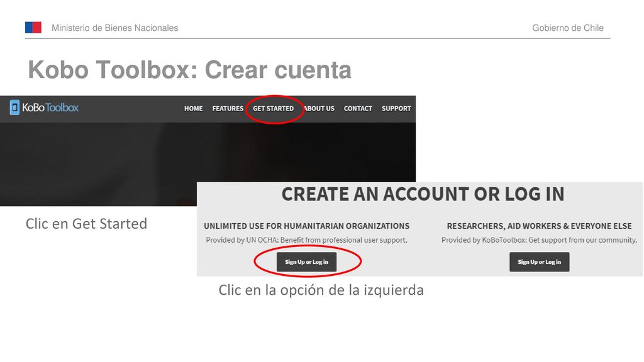The image size is (644, 362).
Task: Click Sign Up or Log in under Humanitarian Organizations
Action: point(306,262)
